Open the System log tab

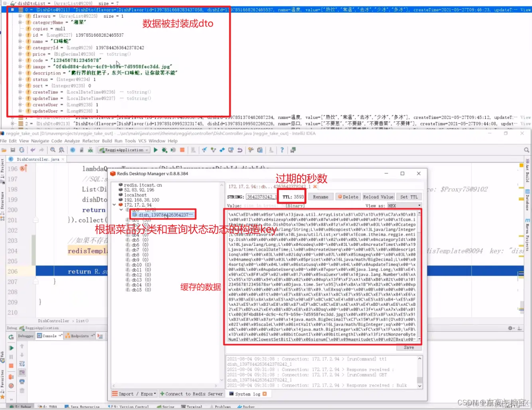tap(247, 394)
